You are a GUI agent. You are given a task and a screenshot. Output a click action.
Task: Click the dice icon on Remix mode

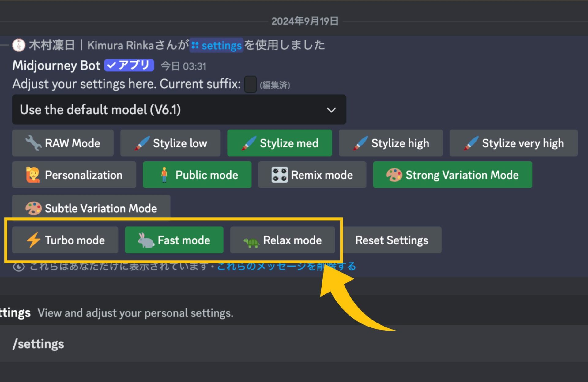pyautogui.click(x=279, y=175)
